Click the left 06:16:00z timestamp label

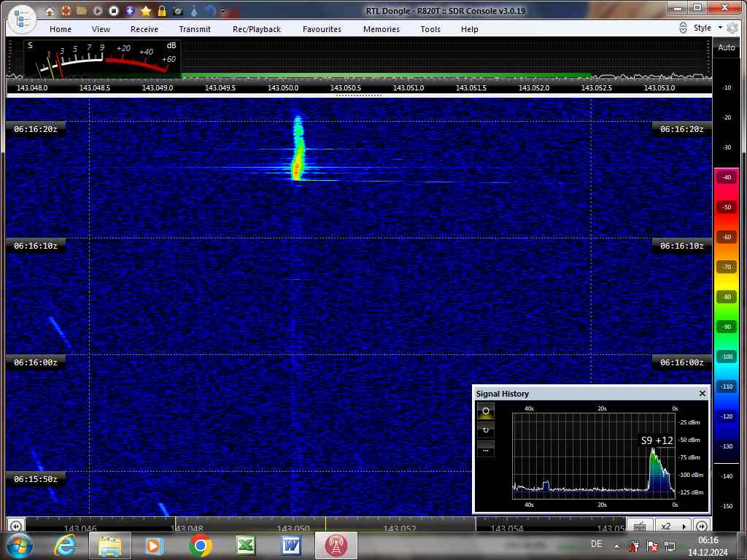point(35,362)
